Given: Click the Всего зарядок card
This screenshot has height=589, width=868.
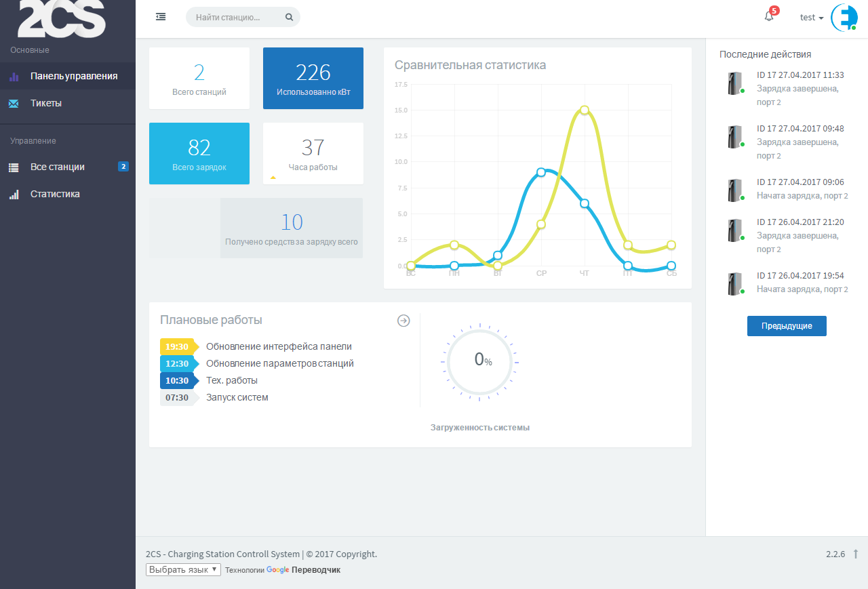Looking at the screenshot, I should (x=199, y=153).
